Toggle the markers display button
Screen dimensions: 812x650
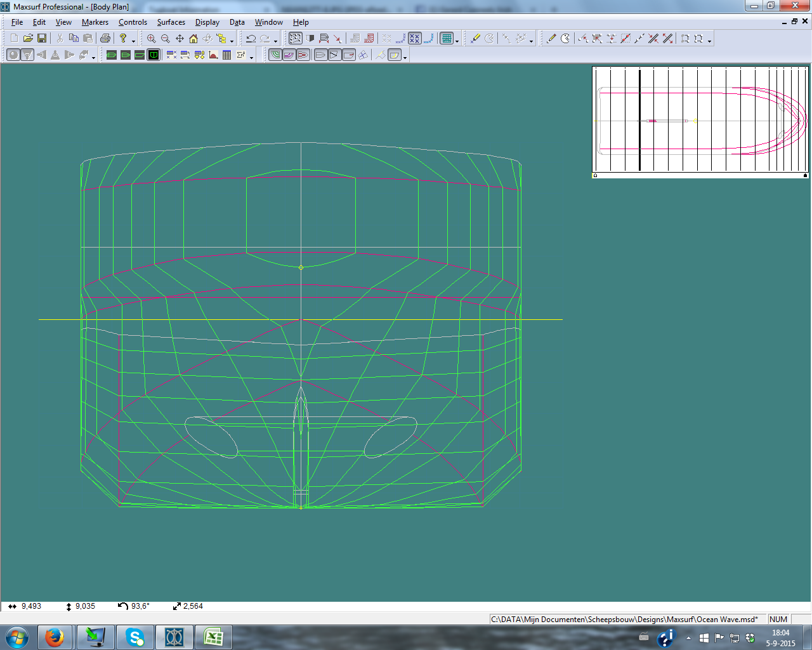pyautogui.click(x=415, y=39)
